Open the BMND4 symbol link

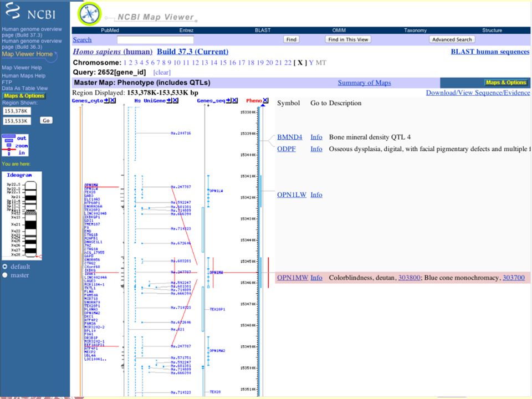tap(289, 137)
